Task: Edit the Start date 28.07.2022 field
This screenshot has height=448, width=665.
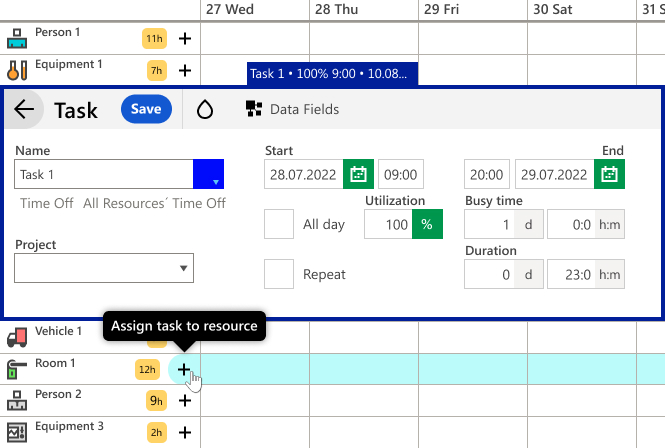Action: 304,174
